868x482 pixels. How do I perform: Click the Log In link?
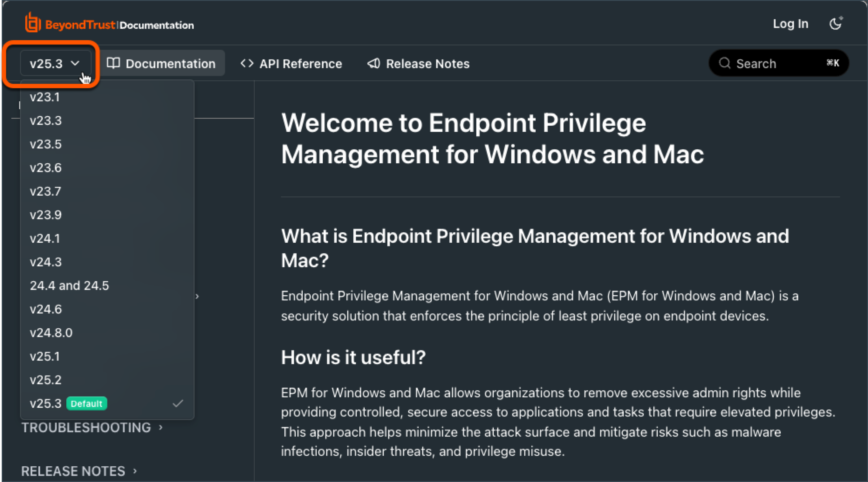tap(790, 24)
